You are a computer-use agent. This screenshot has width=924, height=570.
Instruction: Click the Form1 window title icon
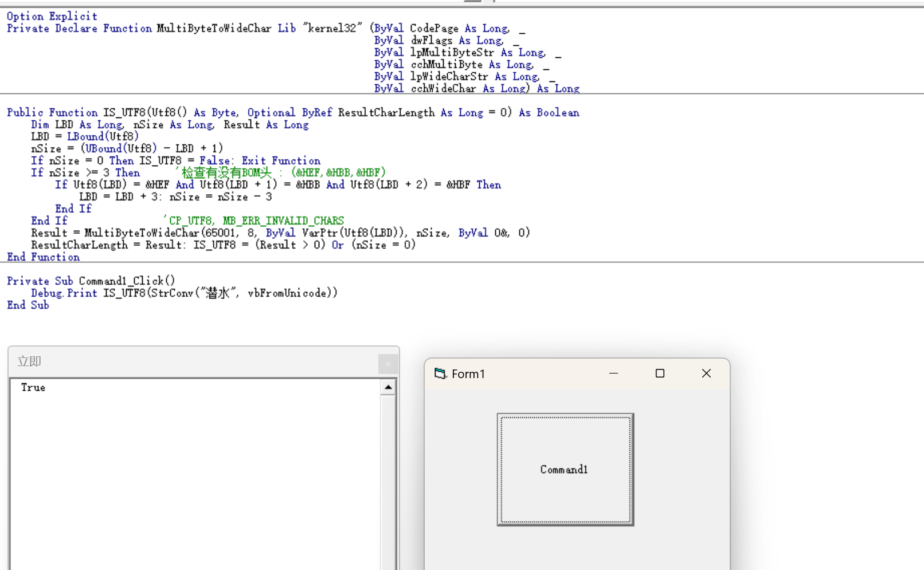coord(440,374)
